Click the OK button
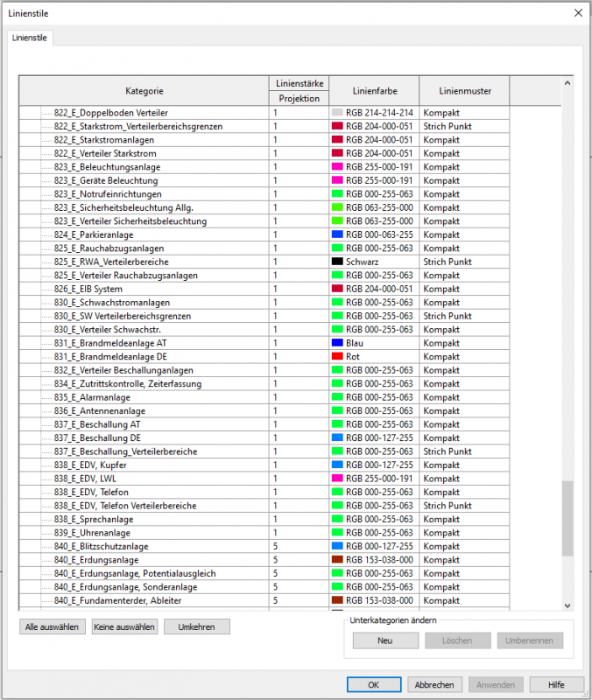 point(373,685)
